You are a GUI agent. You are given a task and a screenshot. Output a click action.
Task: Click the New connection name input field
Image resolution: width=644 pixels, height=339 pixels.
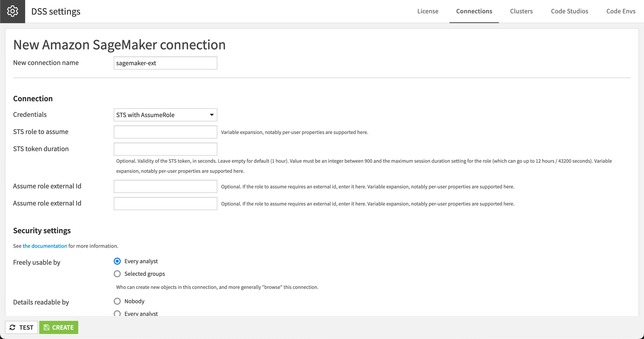[x=165, y=63]
